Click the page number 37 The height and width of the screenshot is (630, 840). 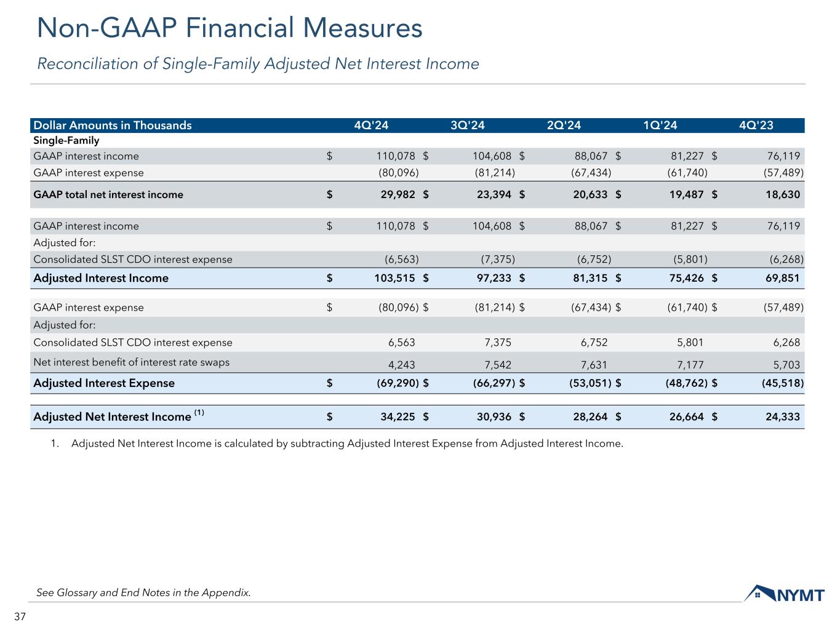(20, 617)
